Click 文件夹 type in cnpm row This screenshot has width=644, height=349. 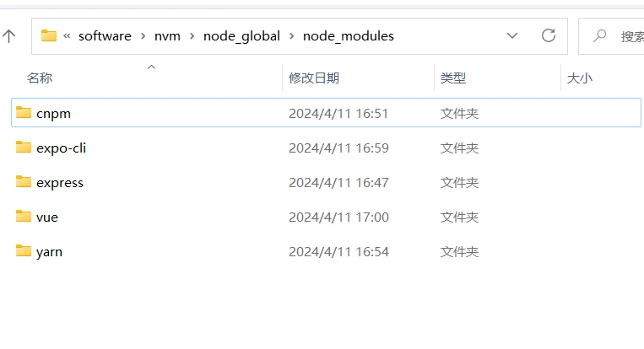point(460,114)
